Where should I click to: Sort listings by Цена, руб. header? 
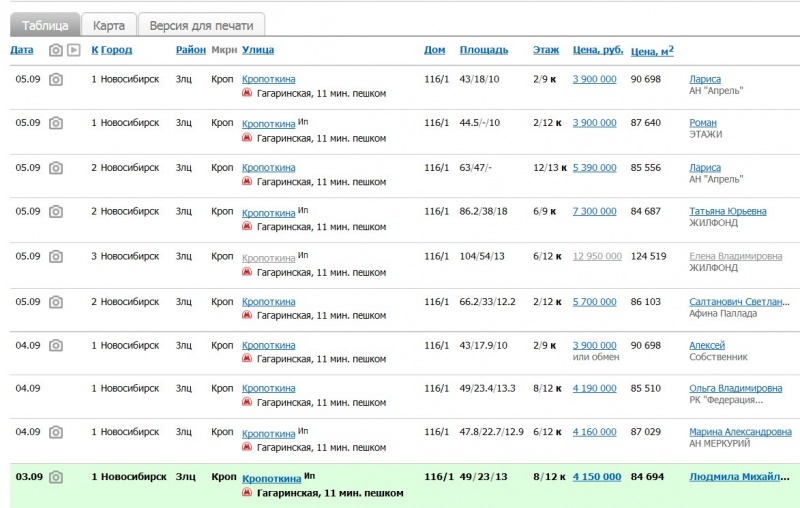pyautogui.click(x=598, y=50)
